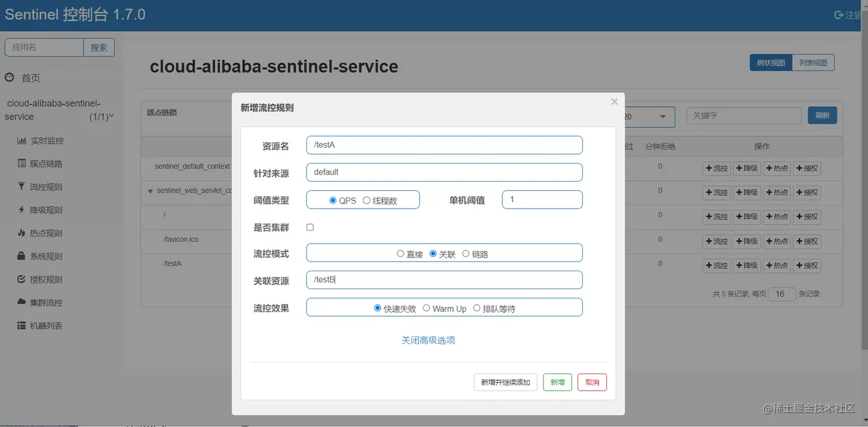Image resolution: width=868 pixels, height=427 pixels.
Task: Open the page-size dropdown showing 20
Action: (652, 117)
